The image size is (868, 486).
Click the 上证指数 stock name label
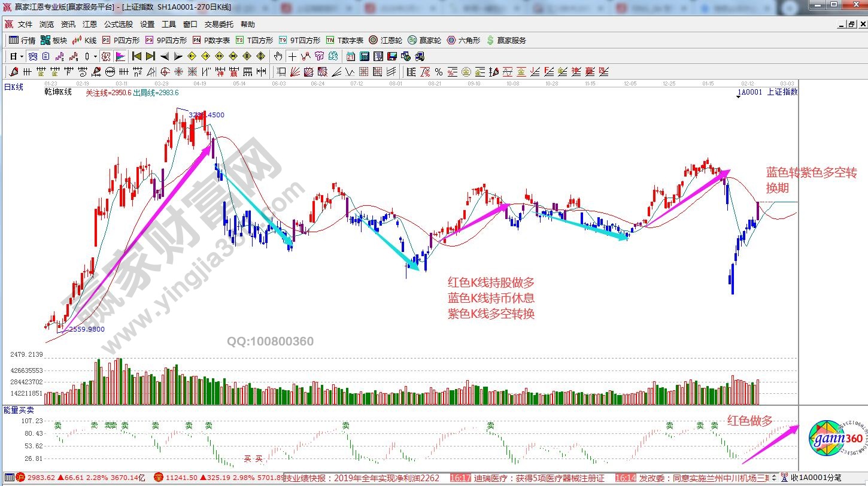782,92
